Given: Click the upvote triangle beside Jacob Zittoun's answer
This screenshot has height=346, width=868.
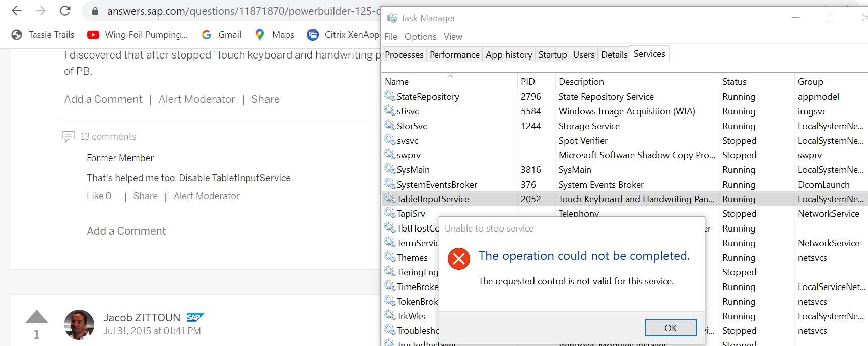Looking at the screenshot, I should click(36, 317).
